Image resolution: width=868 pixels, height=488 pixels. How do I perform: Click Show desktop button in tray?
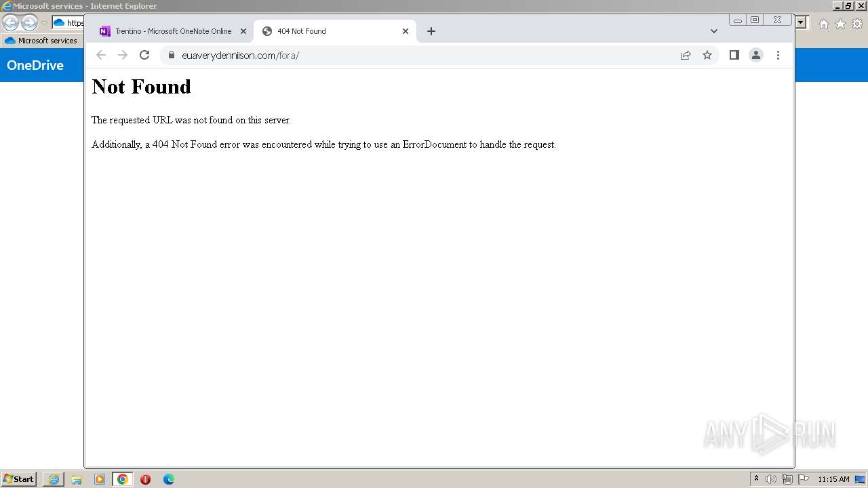(x=860, y=479)
